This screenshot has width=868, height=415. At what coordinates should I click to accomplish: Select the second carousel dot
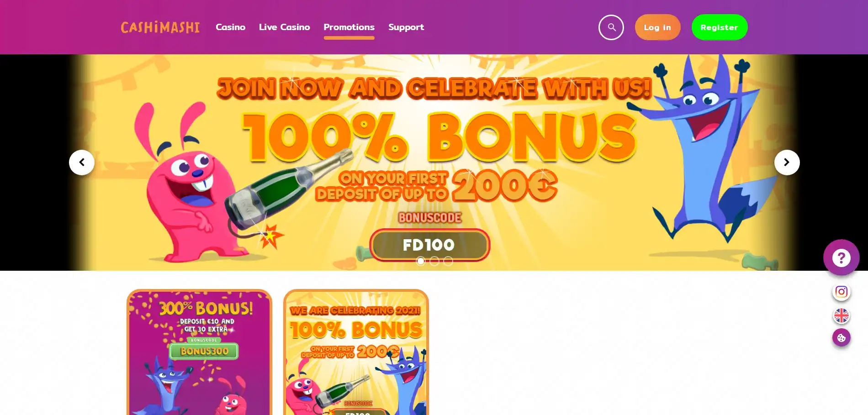tap(434, 261)
